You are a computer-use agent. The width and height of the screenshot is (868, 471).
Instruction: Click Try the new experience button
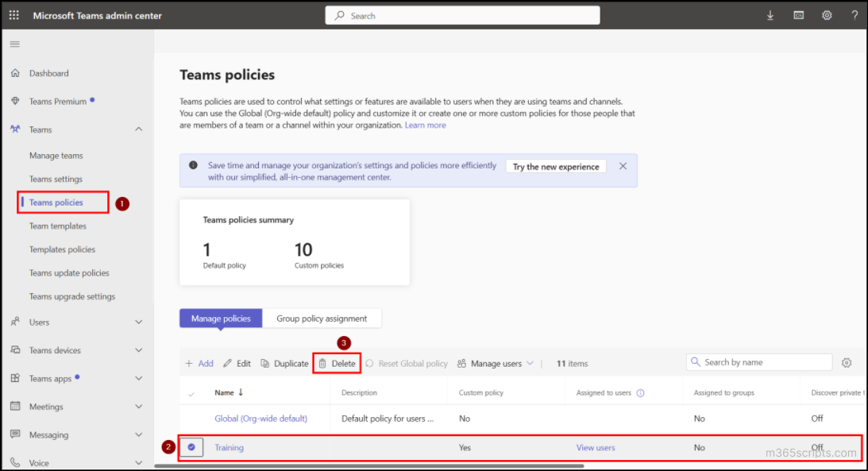pyautogui.click(x=556, y=167)
